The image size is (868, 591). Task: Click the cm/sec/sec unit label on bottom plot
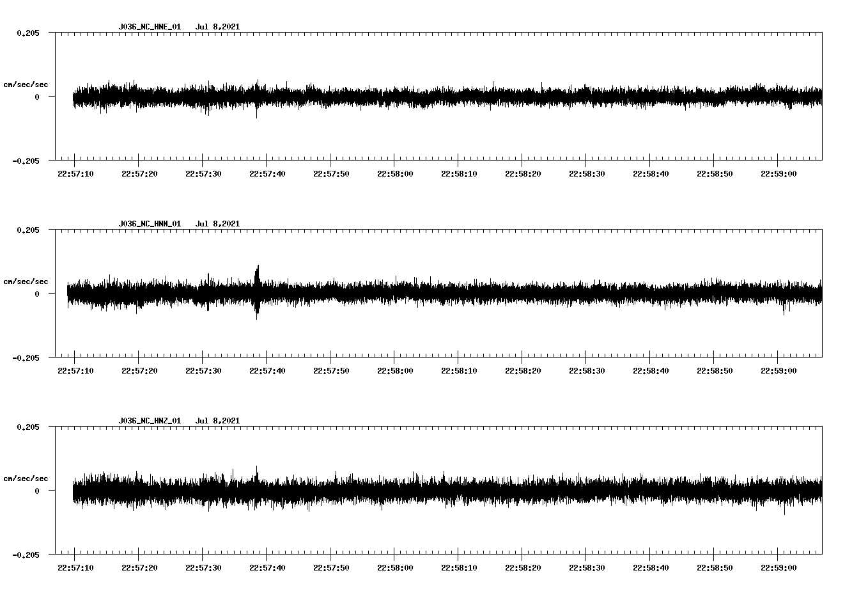(x=26, y=477)
